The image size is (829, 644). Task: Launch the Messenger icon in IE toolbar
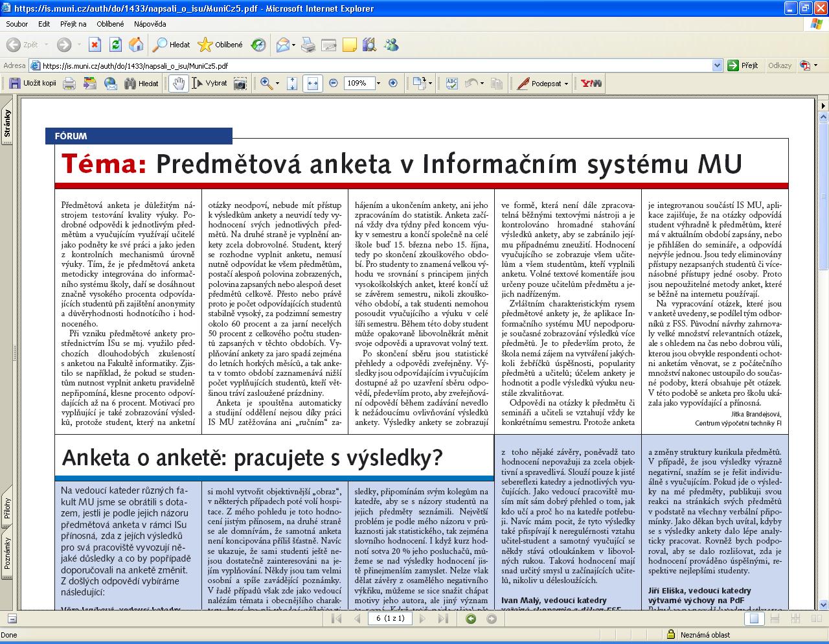[391, 45]
